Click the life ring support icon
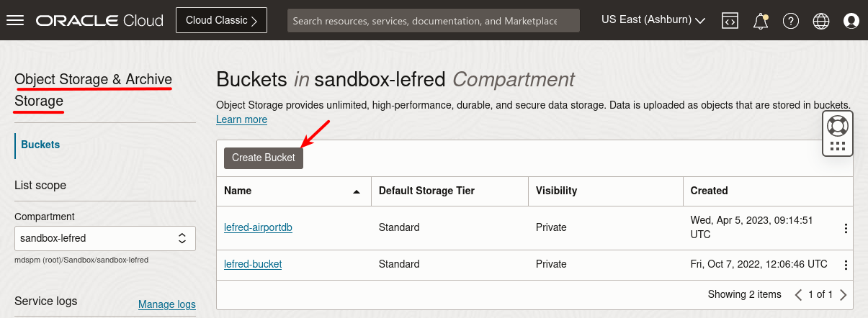 (x=838, y=126)
